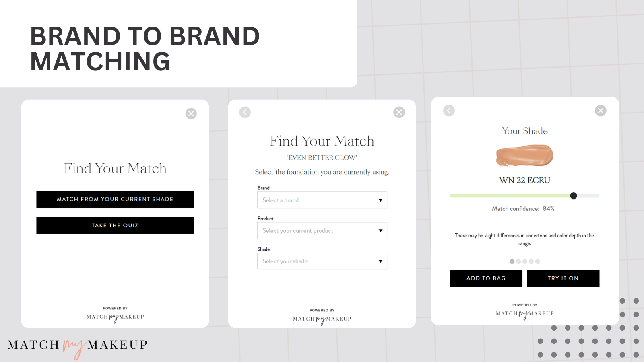
Task: Close the first Find Your Match panel
Action: click(191, 113)
